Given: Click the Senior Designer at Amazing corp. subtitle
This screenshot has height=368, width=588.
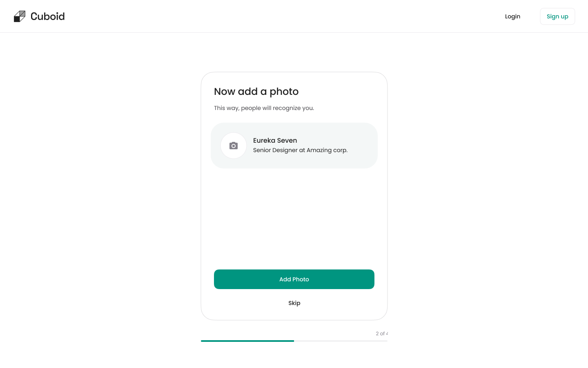Looking at the screenshot, I should tap(300, 150).
